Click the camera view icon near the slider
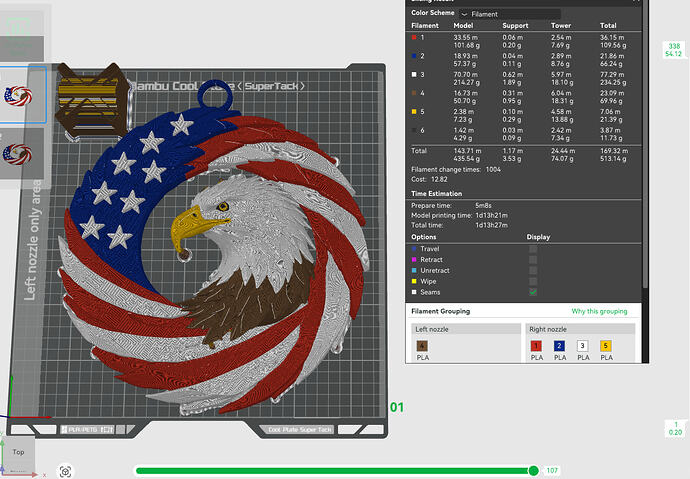Viewport: 690px width, 479px height. pyautogui.click(x=66, y=472)
